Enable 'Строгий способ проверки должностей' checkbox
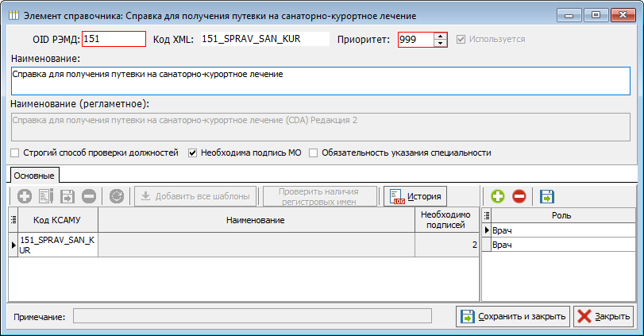Image resolution: width=644 pixels, height=336 pixels. coord(14,153)
